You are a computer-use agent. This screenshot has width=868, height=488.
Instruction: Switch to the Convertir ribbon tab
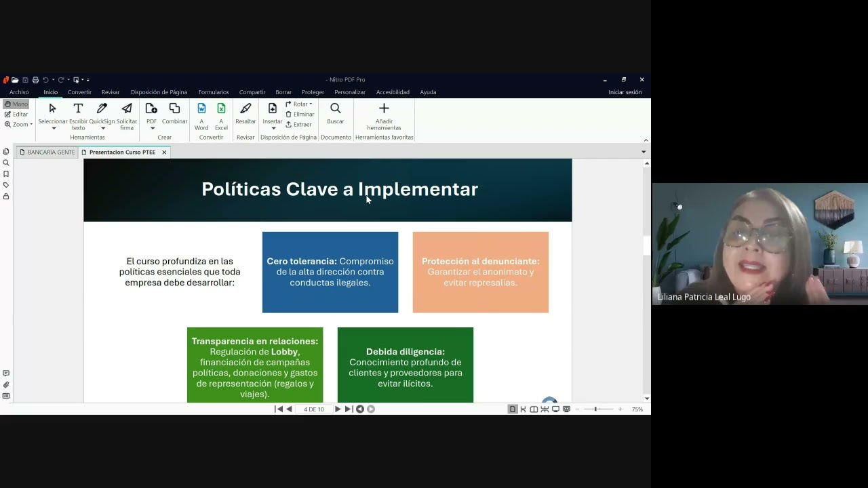79,92
